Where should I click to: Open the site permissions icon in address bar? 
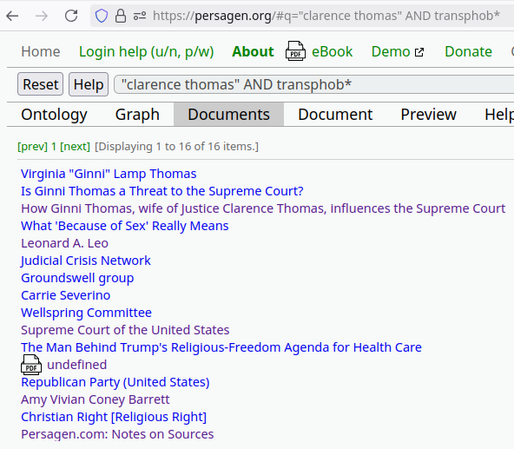coord(140,16)
